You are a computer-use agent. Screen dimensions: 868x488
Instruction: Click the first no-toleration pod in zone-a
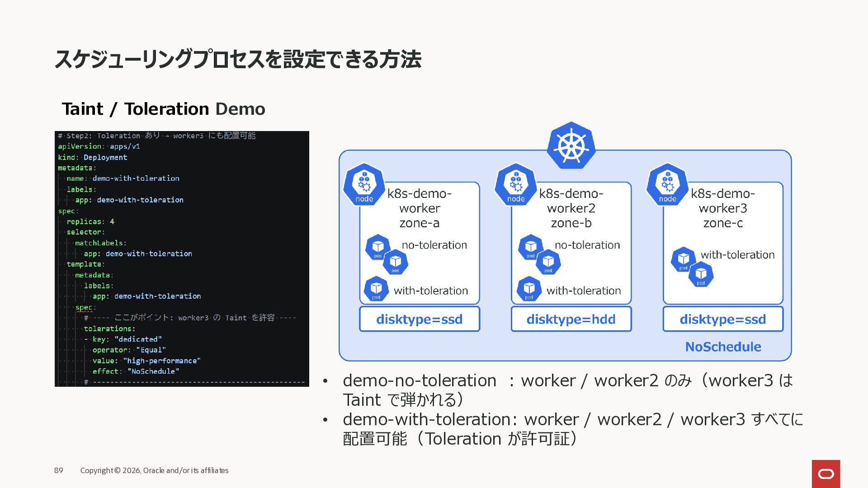378,247
